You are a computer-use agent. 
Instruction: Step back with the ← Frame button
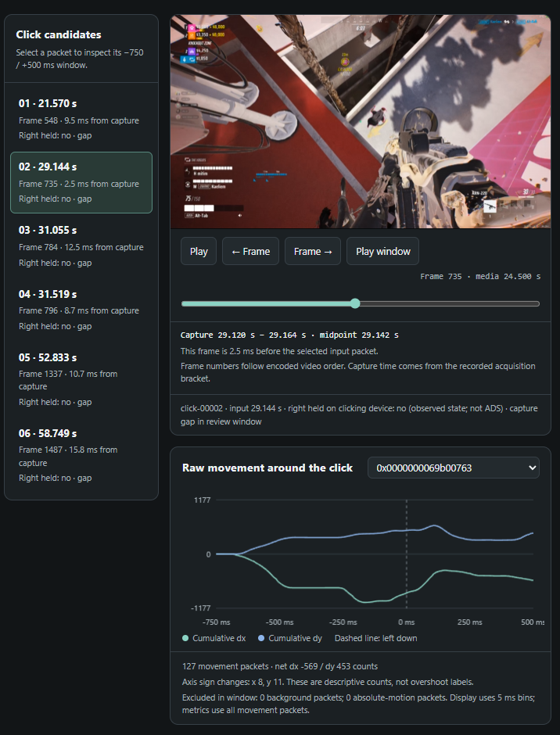click(250, 251)
